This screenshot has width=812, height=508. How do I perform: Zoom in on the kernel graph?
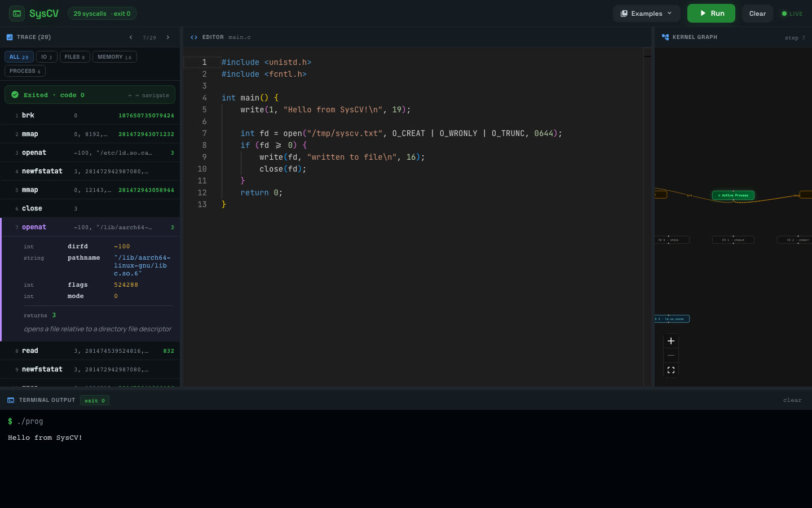[x=671, y=341]
